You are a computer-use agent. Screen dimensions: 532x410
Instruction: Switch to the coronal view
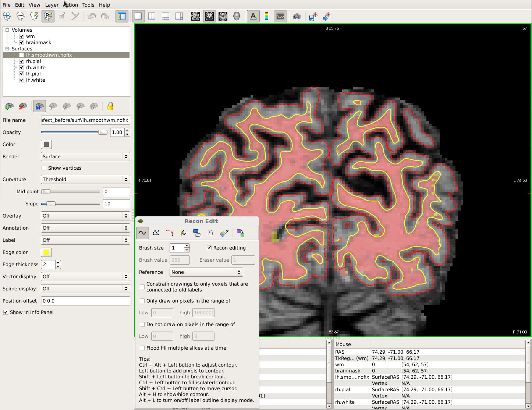pos(209,16)
